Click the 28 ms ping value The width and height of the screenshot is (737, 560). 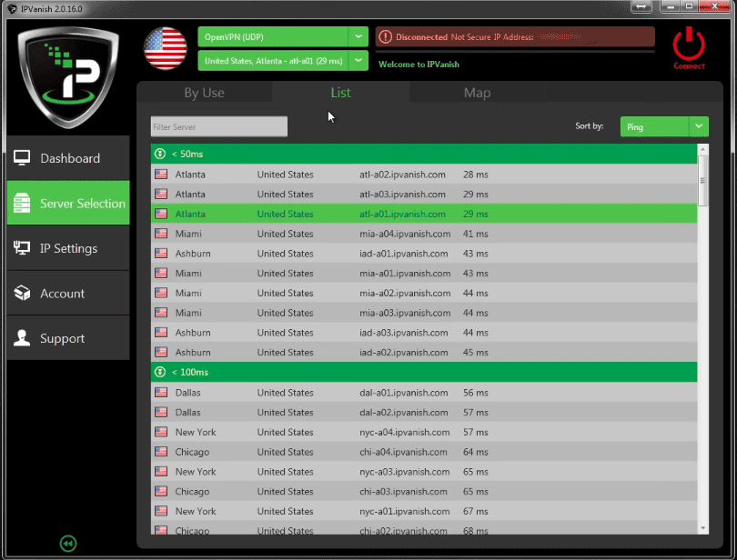click(x=476, y=175)
